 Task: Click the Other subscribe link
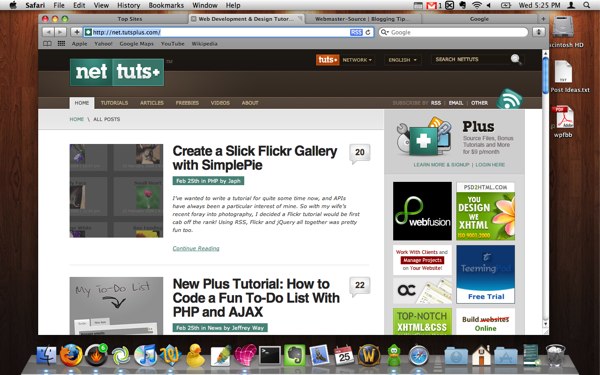click(x=479, y=103)
